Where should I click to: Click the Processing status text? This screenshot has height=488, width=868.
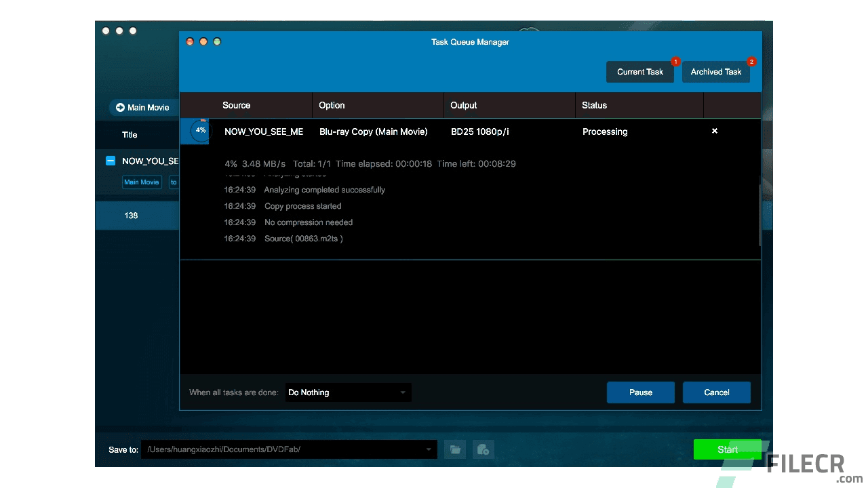click(605, 131)
